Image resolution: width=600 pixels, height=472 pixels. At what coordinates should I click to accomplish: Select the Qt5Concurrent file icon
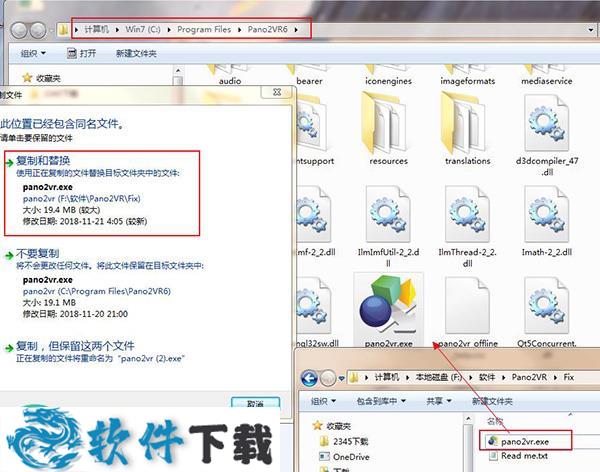[547, 305]
